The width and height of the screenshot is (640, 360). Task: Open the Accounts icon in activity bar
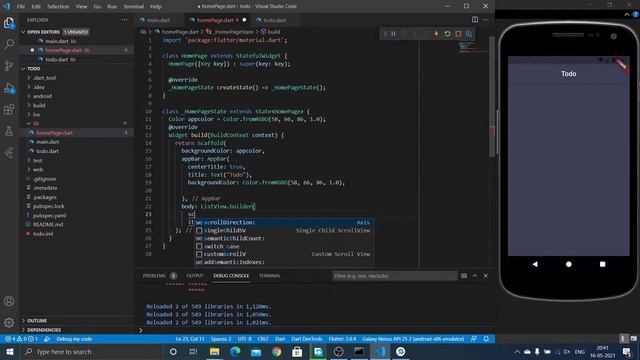(x=9, y=301)
